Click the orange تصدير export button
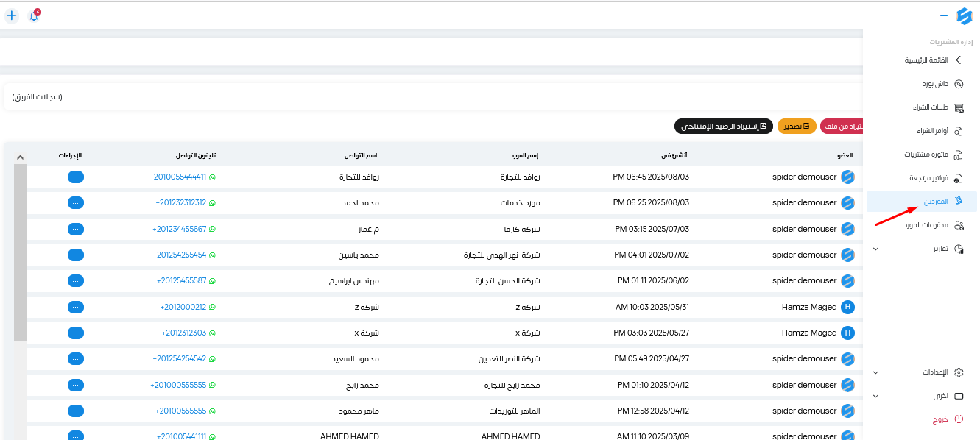This screenshot has height=440, width=980. pyautogui.click(x=797, y=127)
